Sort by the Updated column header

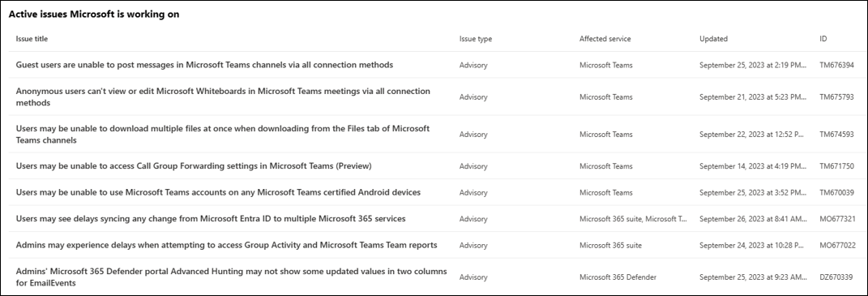[x=713, y=39]
